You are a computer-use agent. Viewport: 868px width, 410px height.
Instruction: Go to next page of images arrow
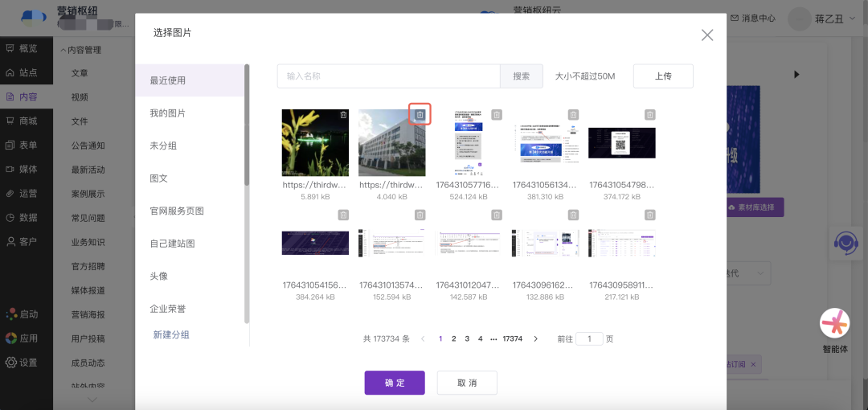(536, 339)
